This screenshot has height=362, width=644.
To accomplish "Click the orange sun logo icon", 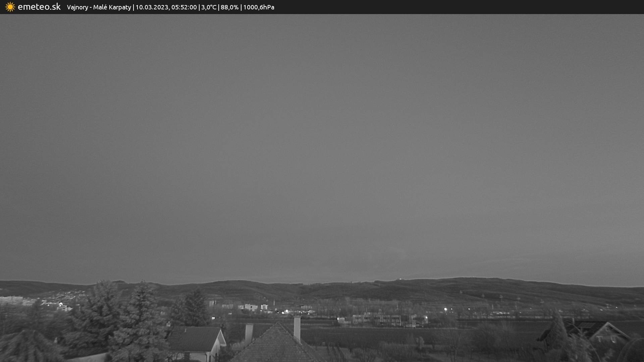I will [10, 7].
